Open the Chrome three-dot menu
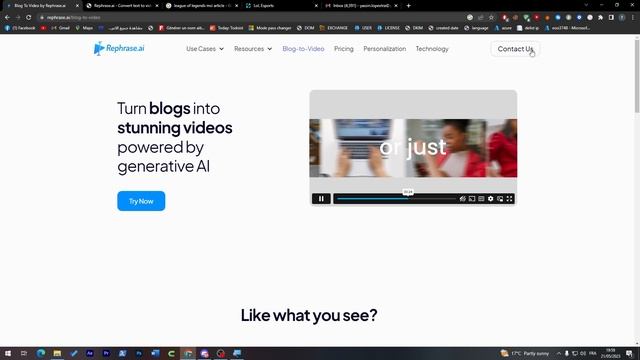The height and width of the screenshot is (360, 640). (x=633, y=18)
